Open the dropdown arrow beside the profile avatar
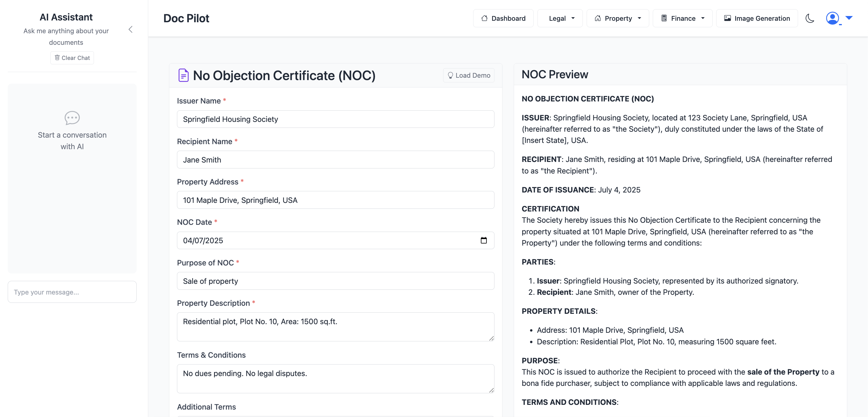 point(849,18)
